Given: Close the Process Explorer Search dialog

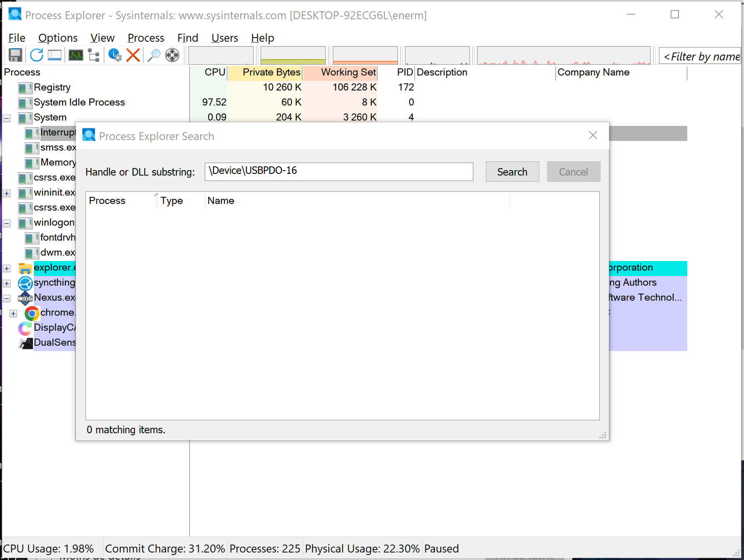Looking at the screenshot, I should click(593, 135).
